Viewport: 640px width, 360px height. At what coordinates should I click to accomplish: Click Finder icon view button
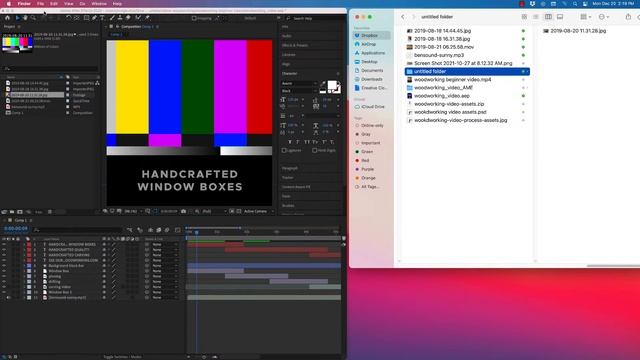524,17
